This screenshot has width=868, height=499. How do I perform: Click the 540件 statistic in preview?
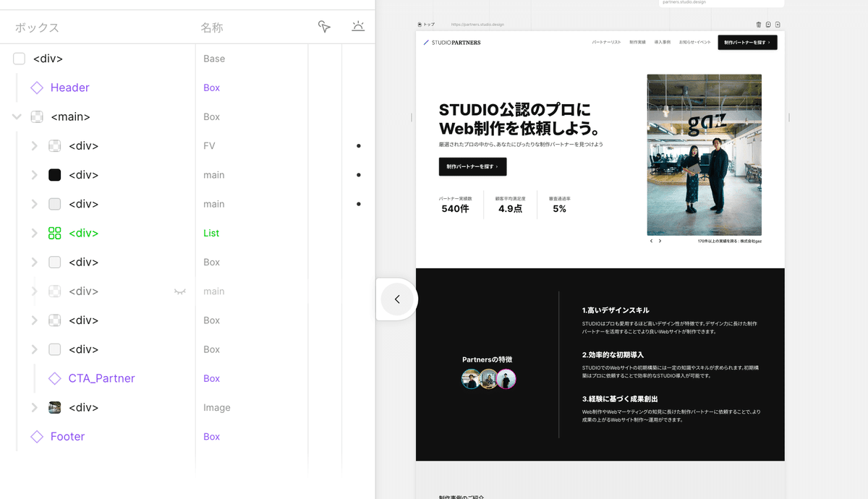coord(455,209)
